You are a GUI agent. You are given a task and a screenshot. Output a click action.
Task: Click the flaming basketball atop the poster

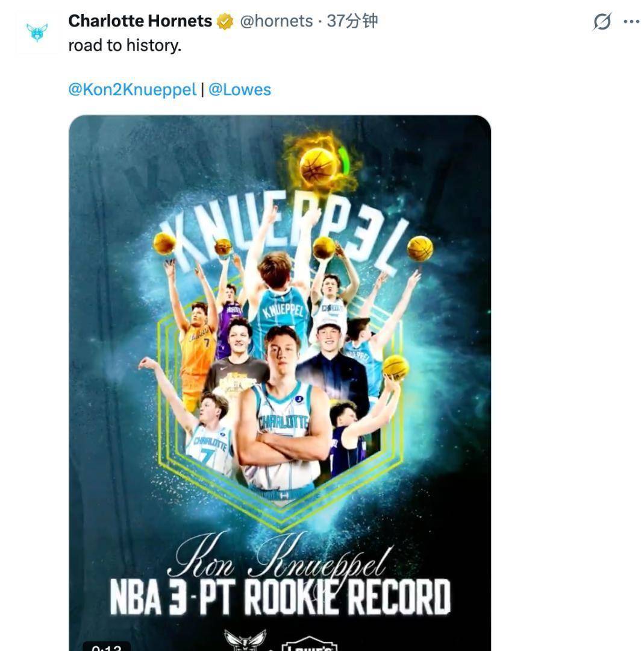320,164
